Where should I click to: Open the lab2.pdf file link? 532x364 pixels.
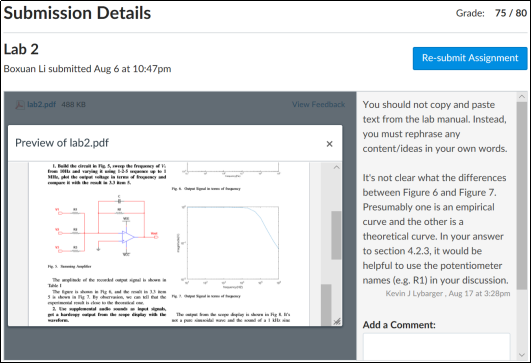tap(41, 104)
